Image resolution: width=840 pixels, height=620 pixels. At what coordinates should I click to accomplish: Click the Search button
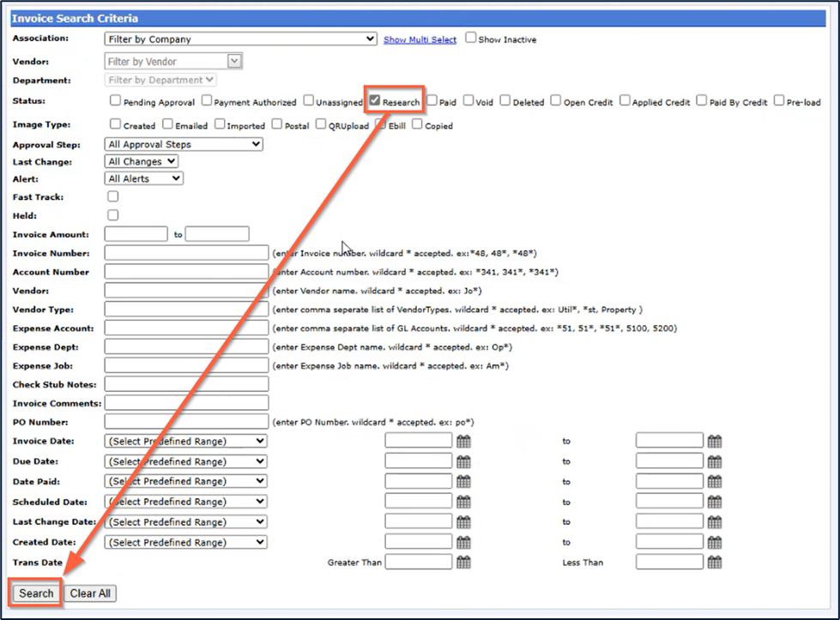[36, 593]
